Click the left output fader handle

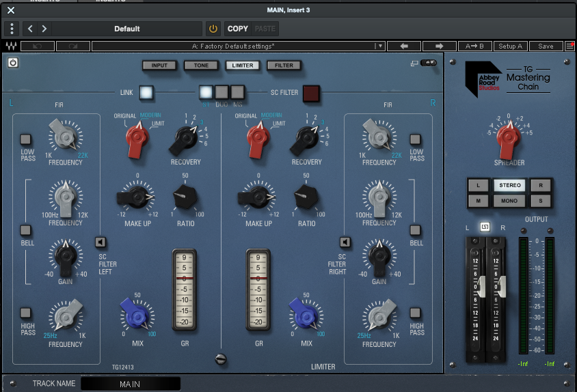481,287
